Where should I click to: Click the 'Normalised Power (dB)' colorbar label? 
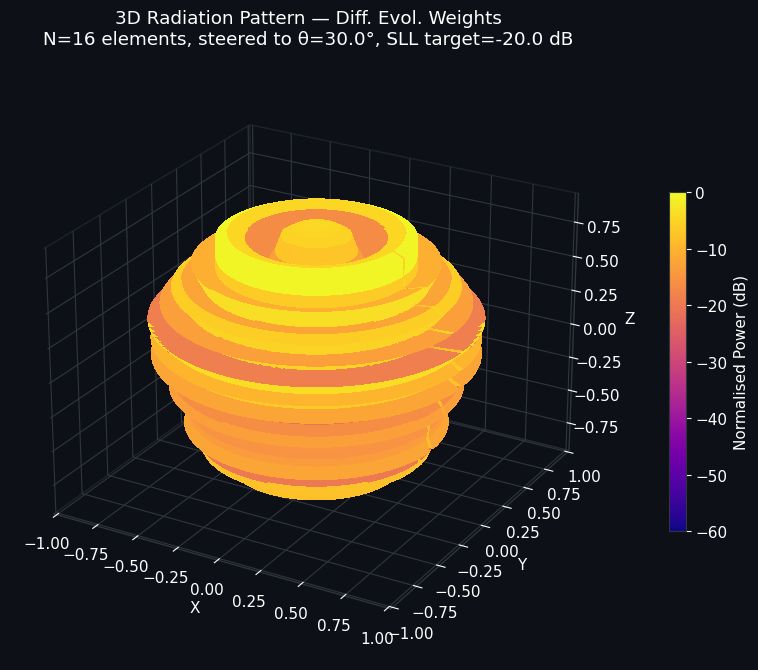[x=740, y=361]
